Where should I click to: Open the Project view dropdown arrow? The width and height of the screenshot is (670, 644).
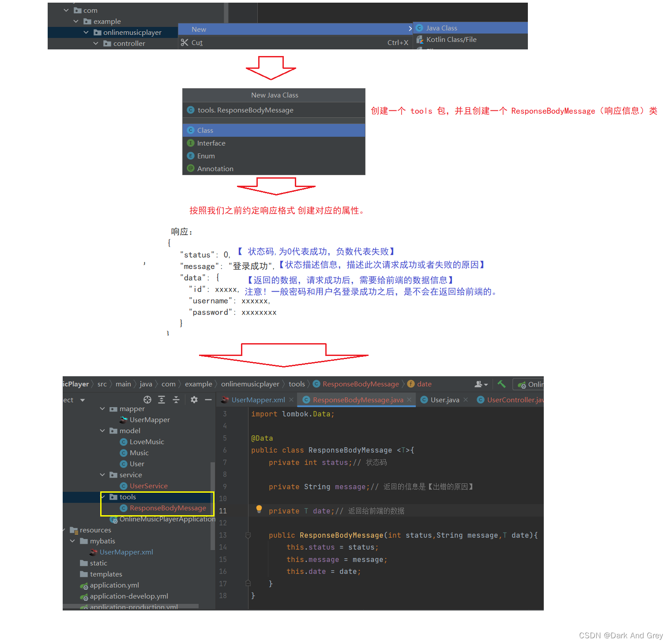(83, 400)
